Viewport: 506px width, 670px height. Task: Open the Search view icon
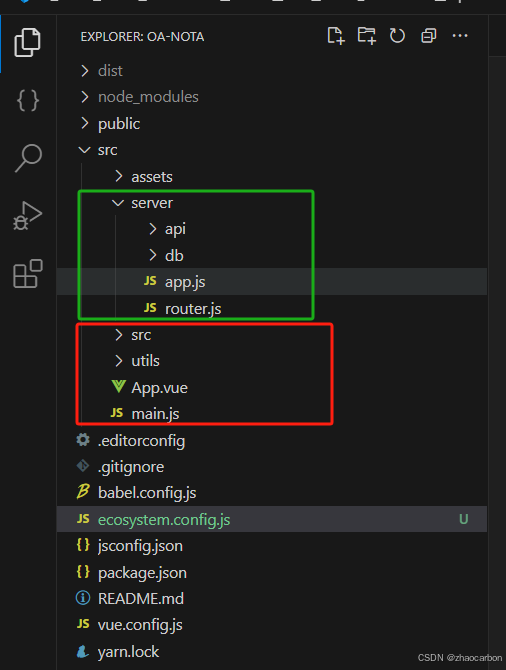pyautogui.click(x=28, y=158)
